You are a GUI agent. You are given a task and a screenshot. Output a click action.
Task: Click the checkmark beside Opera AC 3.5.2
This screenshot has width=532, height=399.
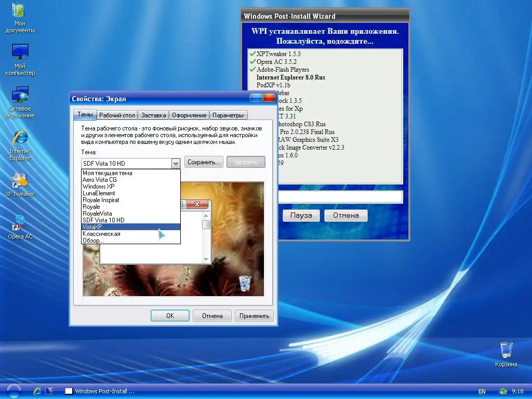pos(252,61)
